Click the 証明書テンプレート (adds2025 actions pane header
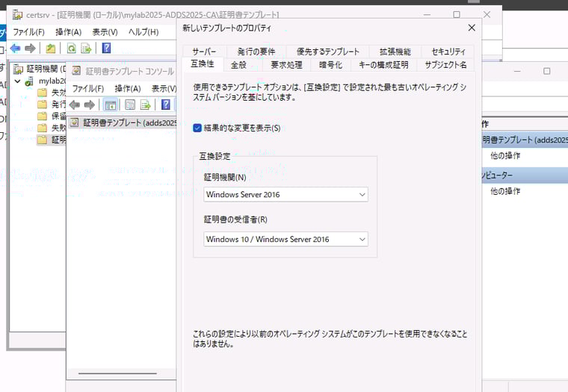The image size is (568, 392). click(525, 140)
